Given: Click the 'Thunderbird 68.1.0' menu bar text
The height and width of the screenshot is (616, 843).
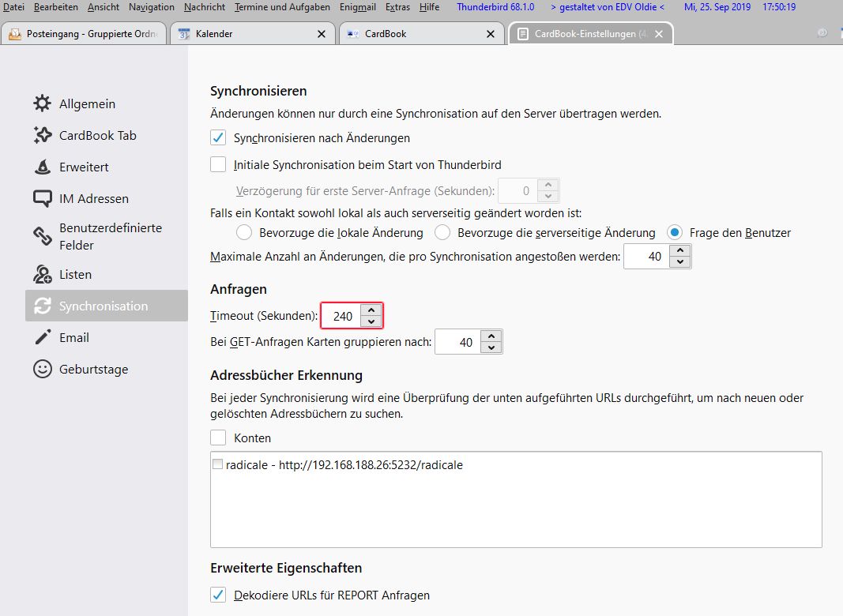Looking at the screenshot, I should coord(495,7).
